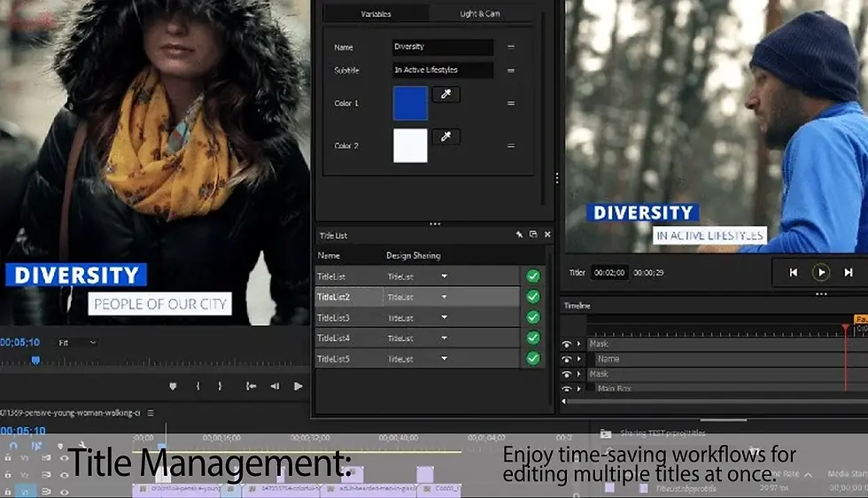The width and height of the screenshot is (868, 498).
Task: Toggle the green checkmark for TitleList2
Action: [533, 297]
